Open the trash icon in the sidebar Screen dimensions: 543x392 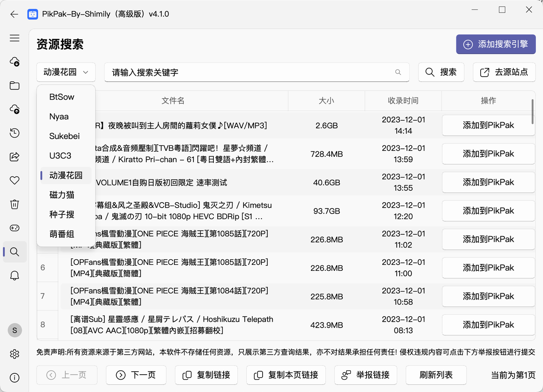click(x=14, y=204)
